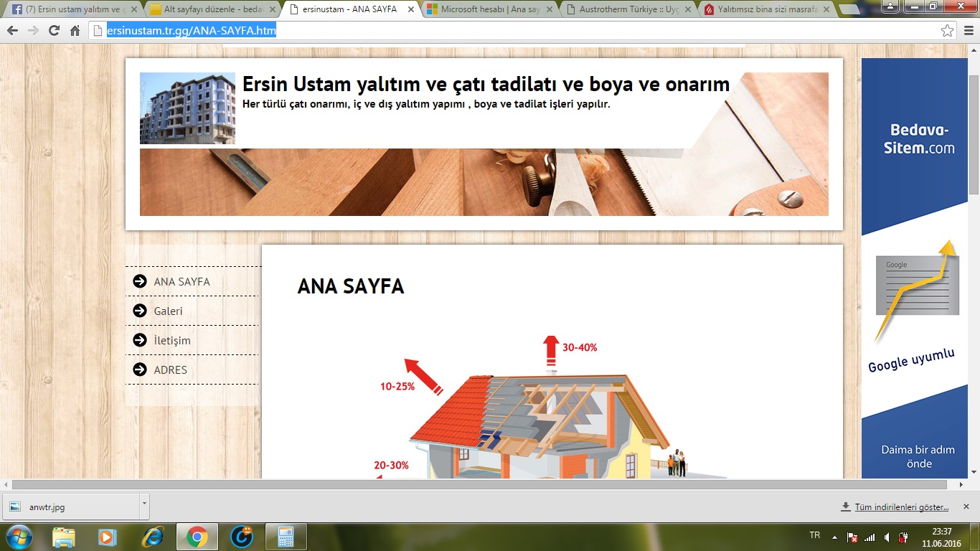
Task: Open Internet Explorer from the taskbar
Action: [x=152, y=537]
